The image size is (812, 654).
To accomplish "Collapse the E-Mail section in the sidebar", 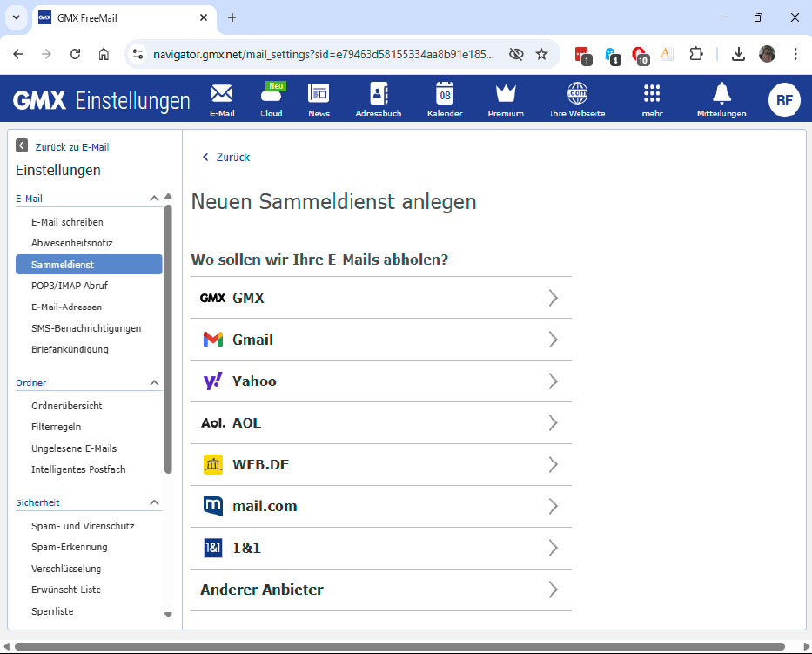I will pyautogui.click(x=154, y=198).
